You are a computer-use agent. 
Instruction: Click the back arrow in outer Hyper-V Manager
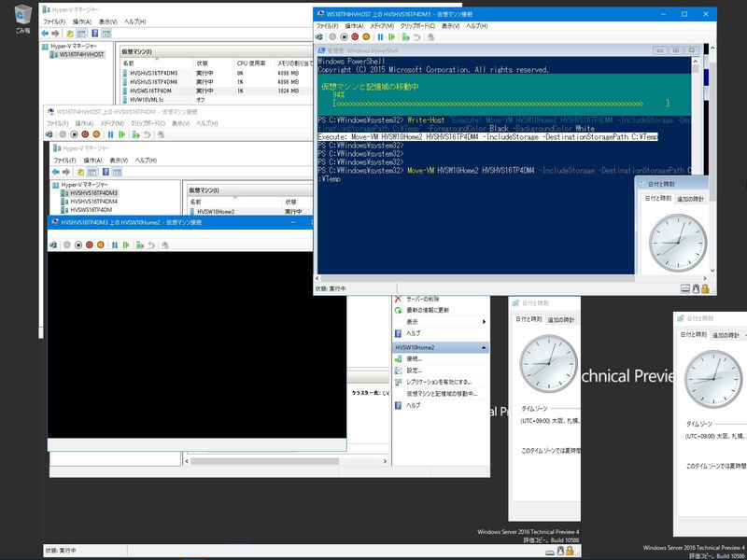click(x=45, y=34)
